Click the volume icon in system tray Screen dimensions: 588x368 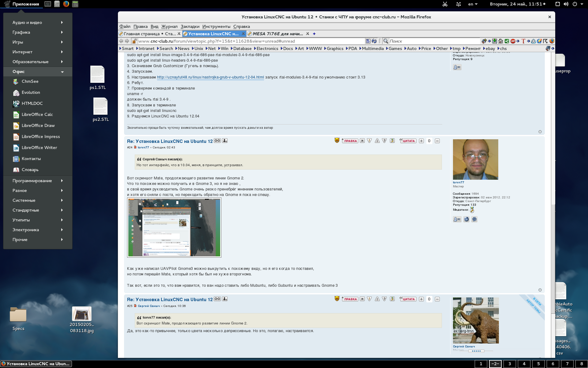[x=566, y=4]
